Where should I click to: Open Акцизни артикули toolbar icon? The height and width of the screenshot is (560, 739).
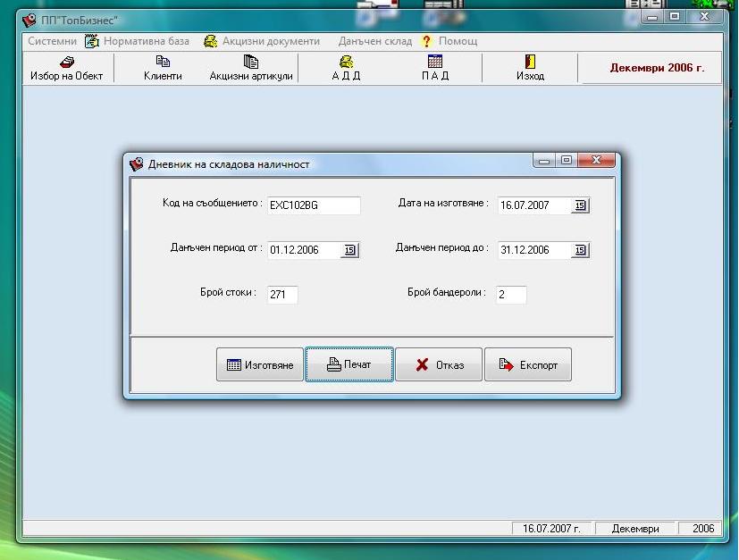coord(251,69)
